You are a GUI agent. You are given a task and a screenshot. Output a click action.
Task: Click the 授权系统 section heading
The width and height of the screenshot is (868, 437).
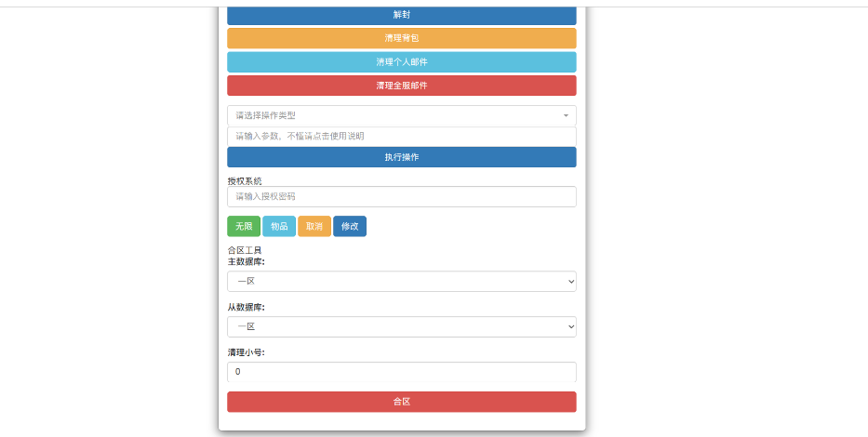pyautogui.click(x=245, y=180)
